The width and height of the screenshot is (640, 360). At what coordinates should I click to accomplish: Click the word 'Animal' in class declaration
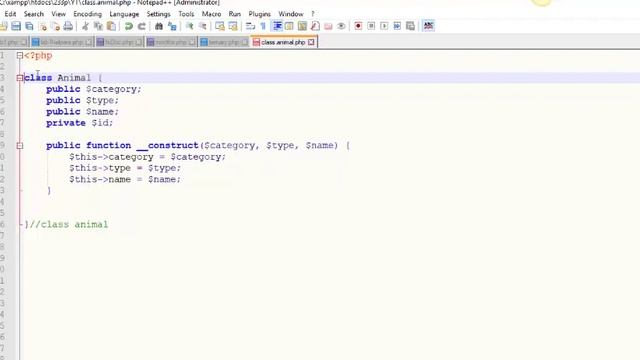coord(74,78)
